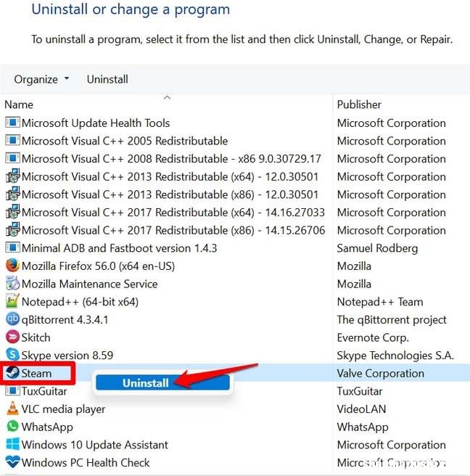The height and width of the screenshot is (476, 470).
Task: Click Notepad++ Team publisher cell
Action: [380, 302]
